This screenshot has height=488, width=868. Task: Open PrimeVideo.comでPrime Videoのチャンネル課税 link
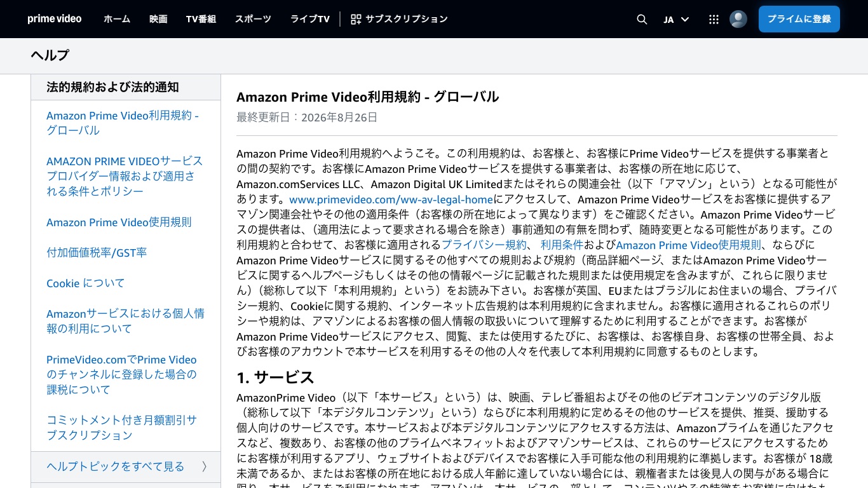coord(122,375)
